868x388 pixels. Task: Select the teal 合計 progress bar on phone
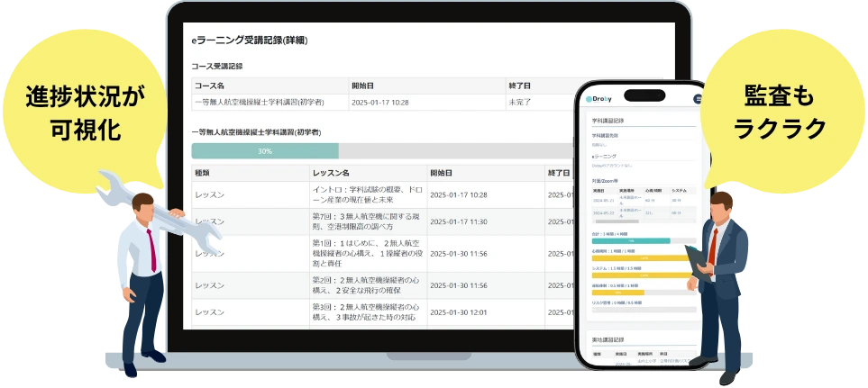click(x=630, y=240)
